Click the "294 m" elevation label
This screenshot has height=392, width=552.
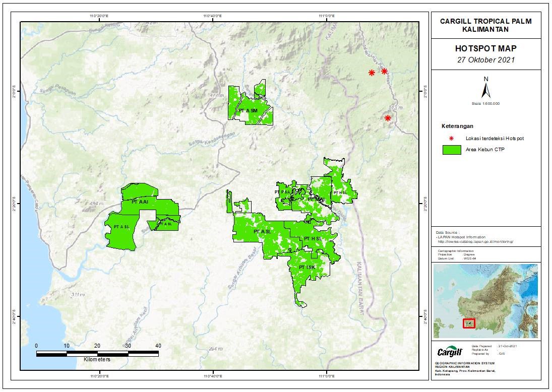click(215, 349)
